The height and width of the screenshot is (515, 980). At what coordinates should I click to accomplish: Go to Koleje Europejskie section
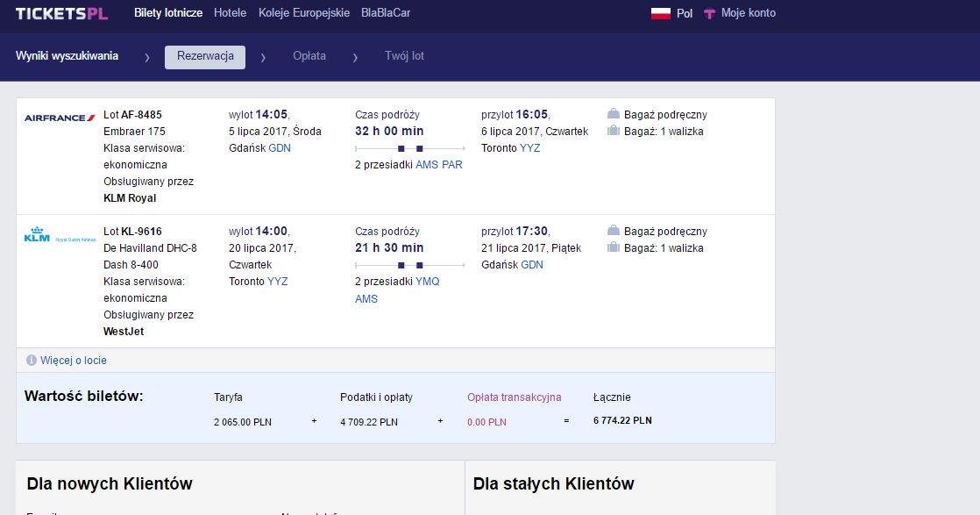(304, 12)
